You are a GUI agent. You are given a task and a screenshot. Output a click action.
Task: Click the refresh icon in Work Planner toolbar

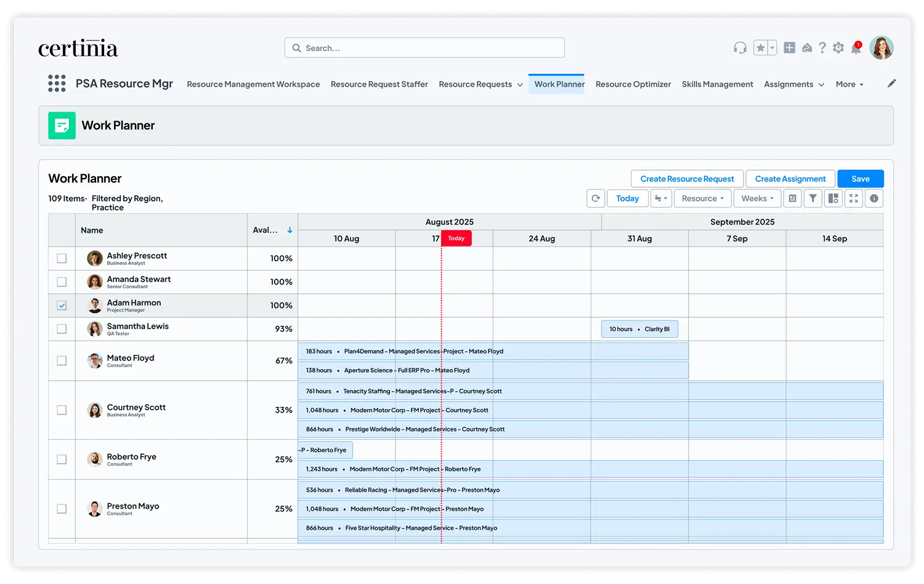point(596,198)
